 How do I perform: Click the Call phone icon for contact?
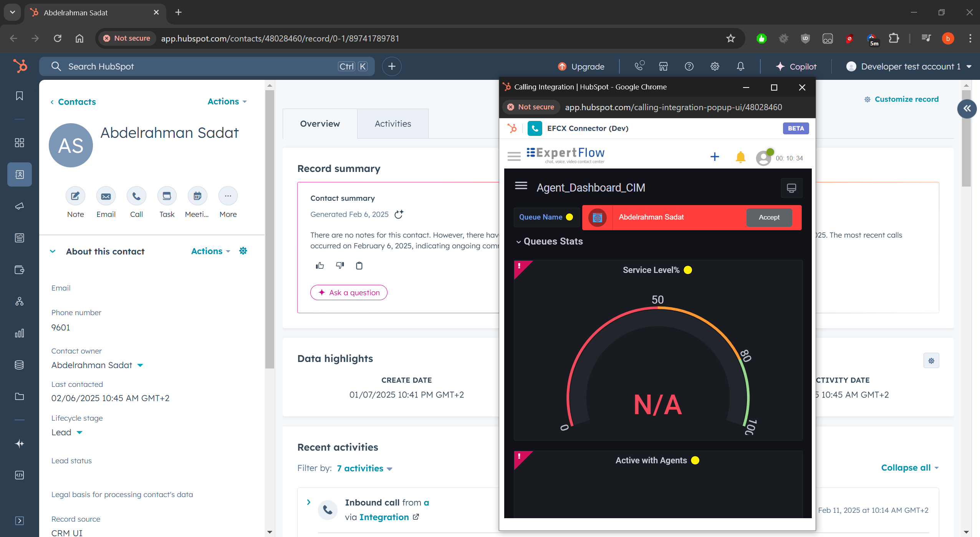[136, 196]
